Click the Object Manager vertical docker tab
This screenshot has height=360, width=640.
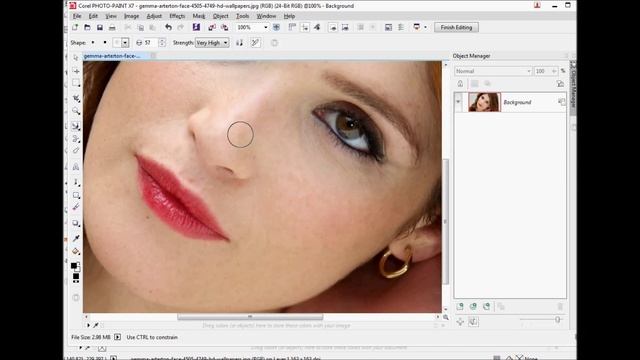[x=573, y=87]
